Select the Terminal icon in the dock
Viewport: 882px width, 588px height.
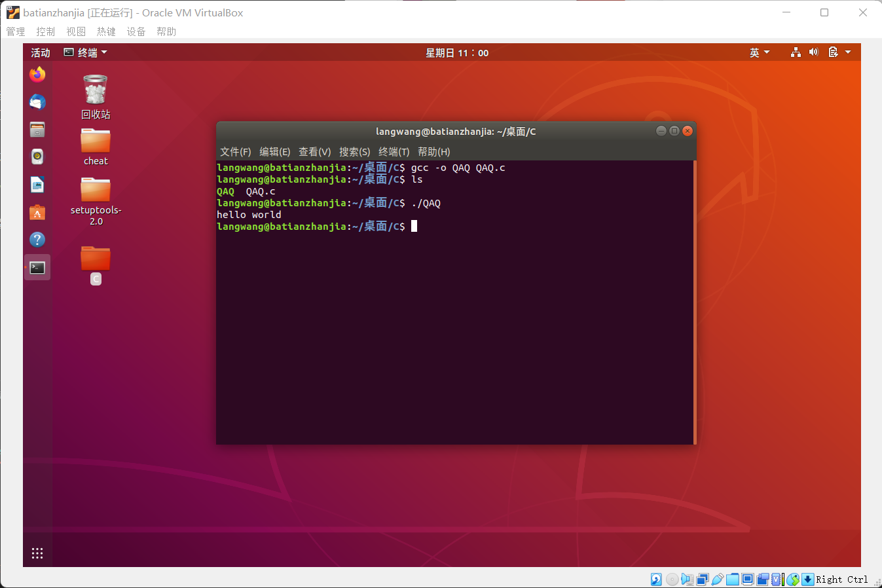coord(37,267)
